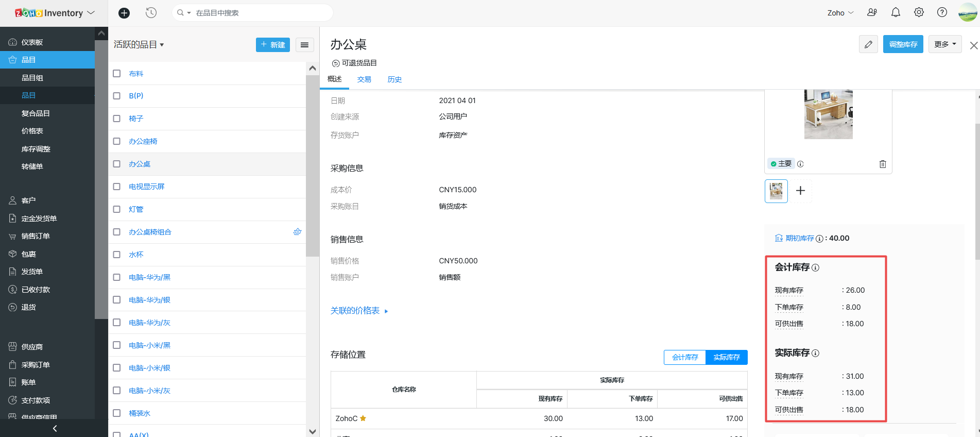Click the pencil edit icon for 办公桌
980x437 pixels.
(x=868, y=44)
